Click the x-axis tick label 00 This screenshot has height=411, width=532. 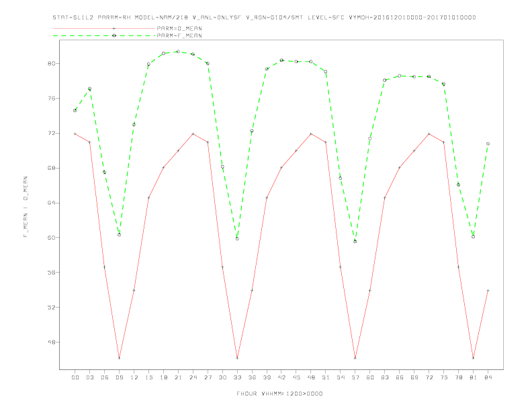point(75,377)
